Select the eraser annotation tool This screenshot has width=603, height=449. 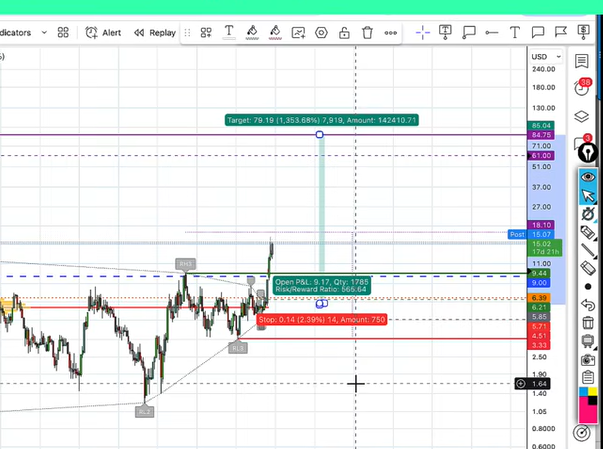coord(588,268)
